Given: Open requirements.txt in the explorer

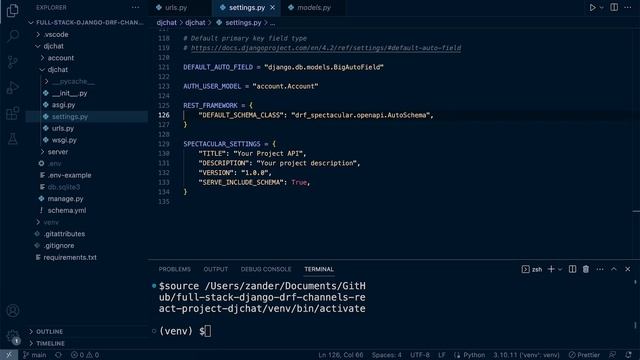Looking at the screenshot, I should point(87,258).
